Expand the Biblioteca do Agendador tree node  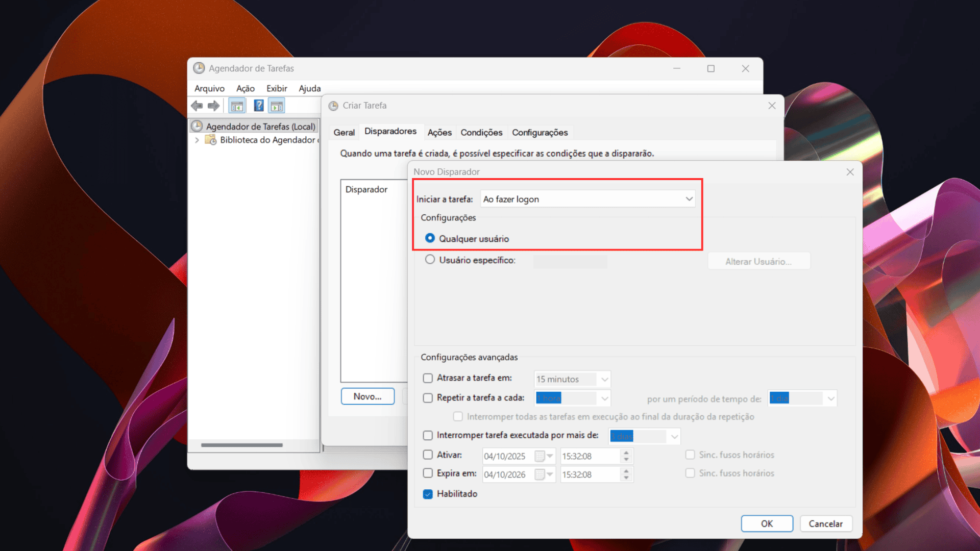pos(197,140)
